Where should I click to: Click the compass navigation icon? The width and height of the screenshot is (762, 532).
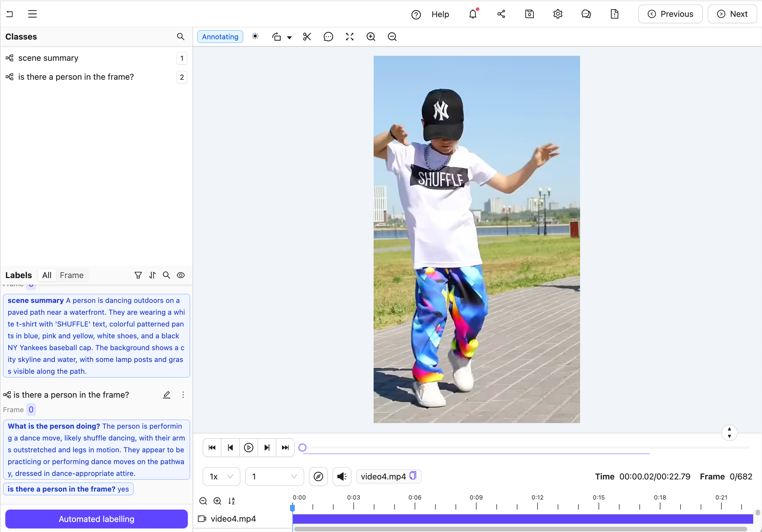click(318, 476)
